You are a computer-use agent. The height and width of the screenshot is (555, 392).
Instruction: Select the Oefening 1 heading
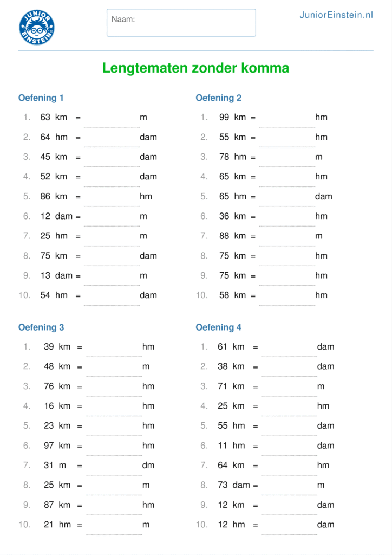point(41,98)
